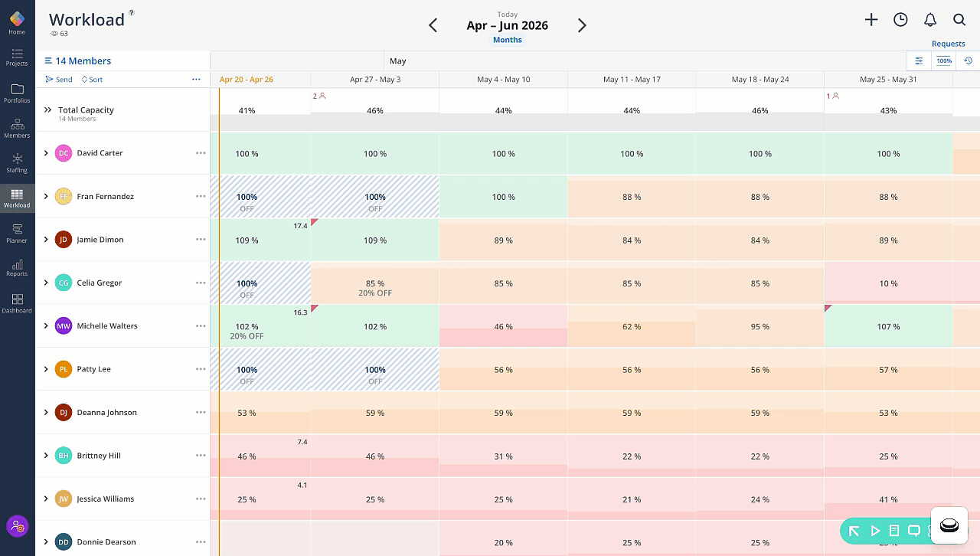This screenshot has height=556, width=980.
Task: Open the history icon in toolbar
Action: click(x=968, y=61)
